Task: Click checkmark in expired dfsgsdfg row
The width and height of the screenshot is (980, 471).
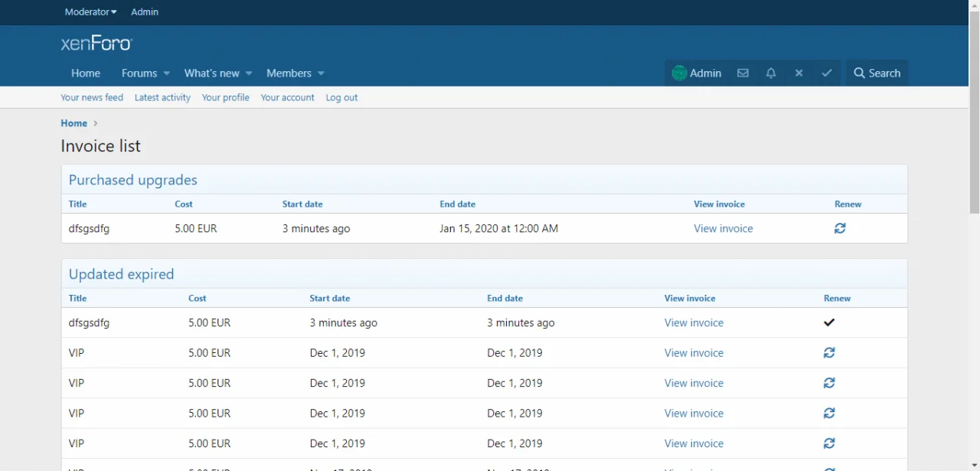Action: [x=829, y=322]
